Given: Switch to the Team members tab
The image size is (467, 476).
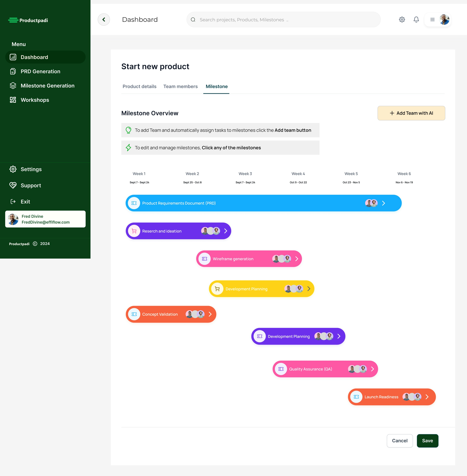Looking at the screenshot, I should (180, 87).
